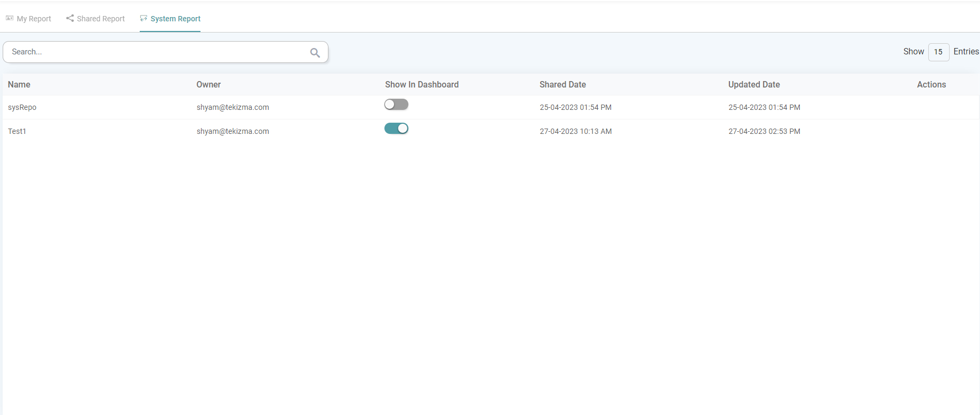Click the Search text field

tap(157, 52)
